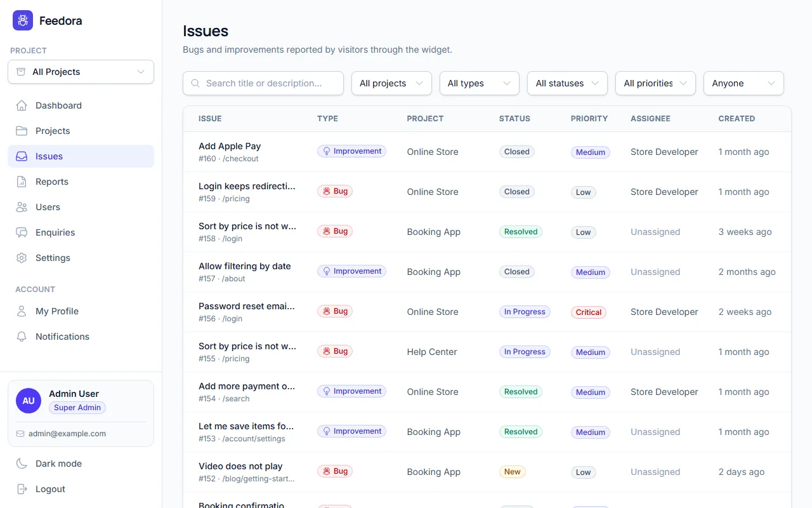Click the search title or description field

pos(263,83)
